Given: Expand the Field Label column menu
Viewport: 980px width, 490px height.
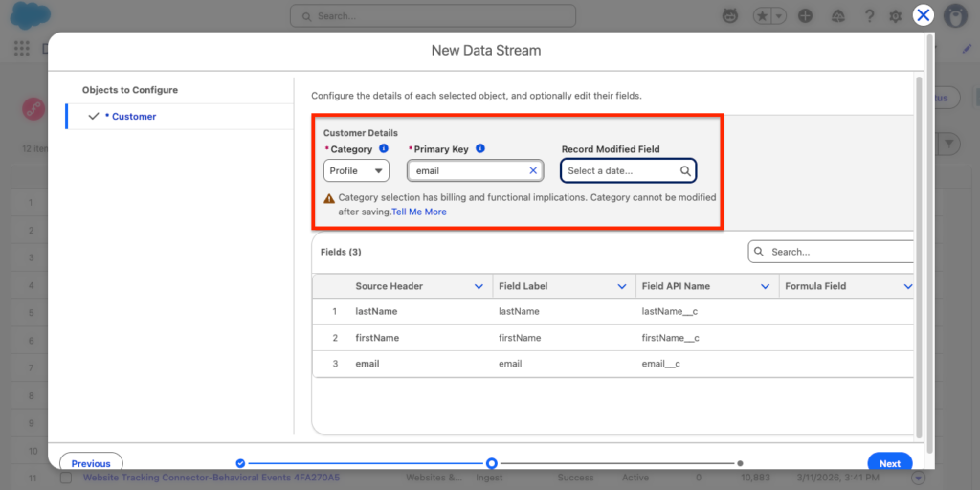Looking at the screenshot, I should 622,286.
